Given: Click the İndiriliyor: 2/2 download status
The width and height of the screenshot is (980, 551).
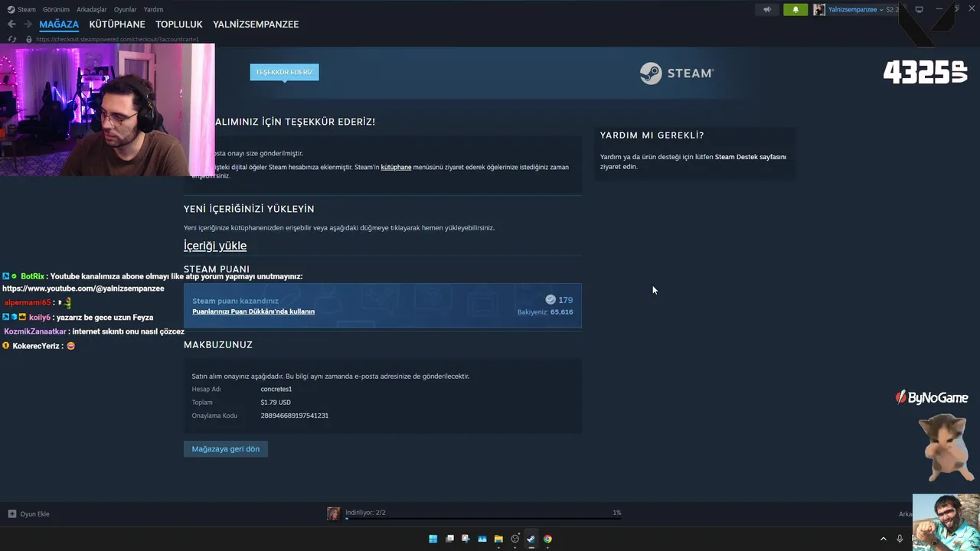Looking at the screenshot, I should tap(365, 513).
